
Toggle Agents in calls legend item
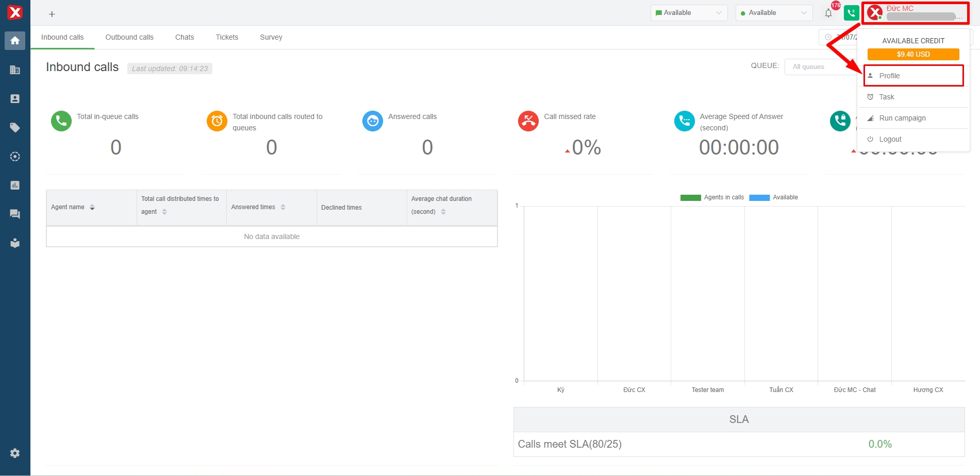coord(712,197)
